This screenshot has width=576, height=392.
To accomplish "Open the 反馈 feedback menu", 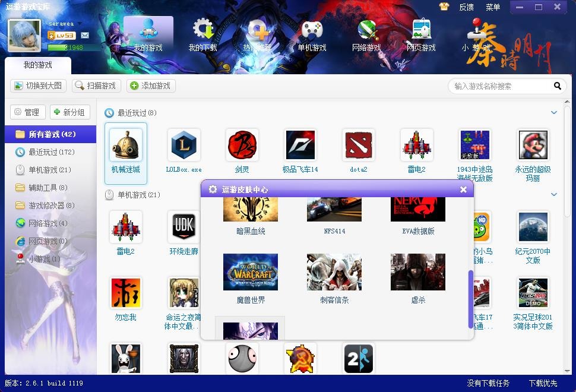I will pos(467,7).
